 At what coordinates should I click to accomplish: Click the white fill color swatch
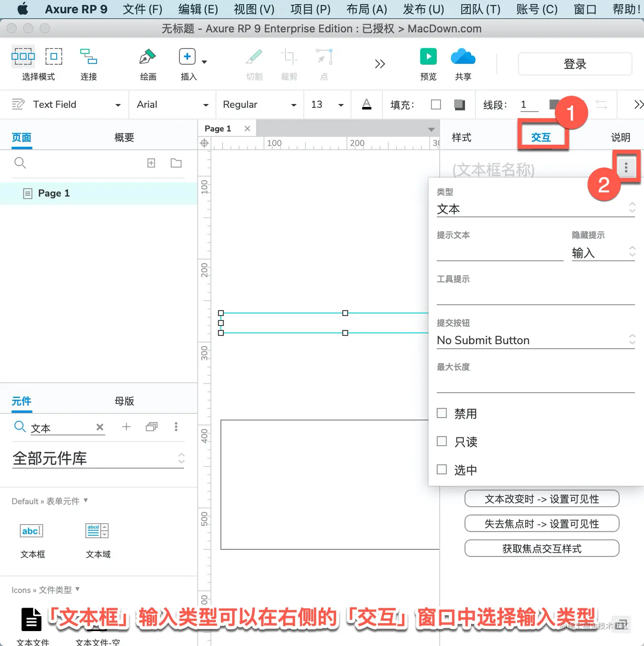[x=436, y=104]
